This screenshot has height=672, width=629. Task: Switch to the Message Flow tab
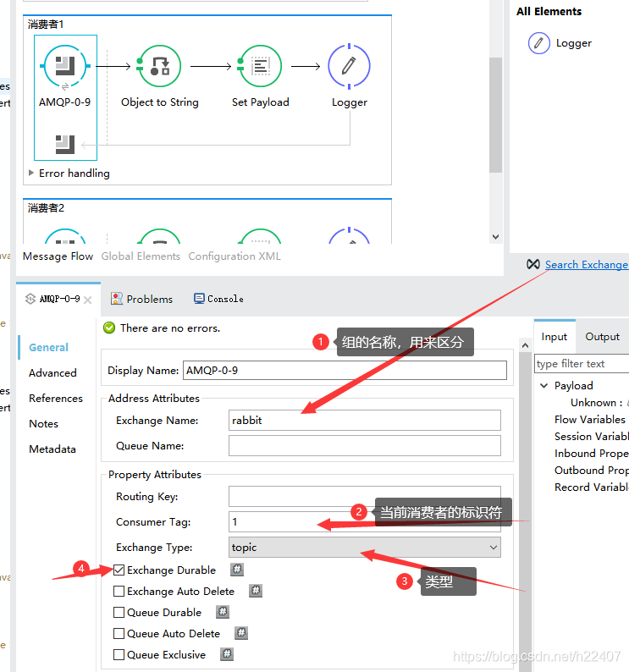coord(58,256)
